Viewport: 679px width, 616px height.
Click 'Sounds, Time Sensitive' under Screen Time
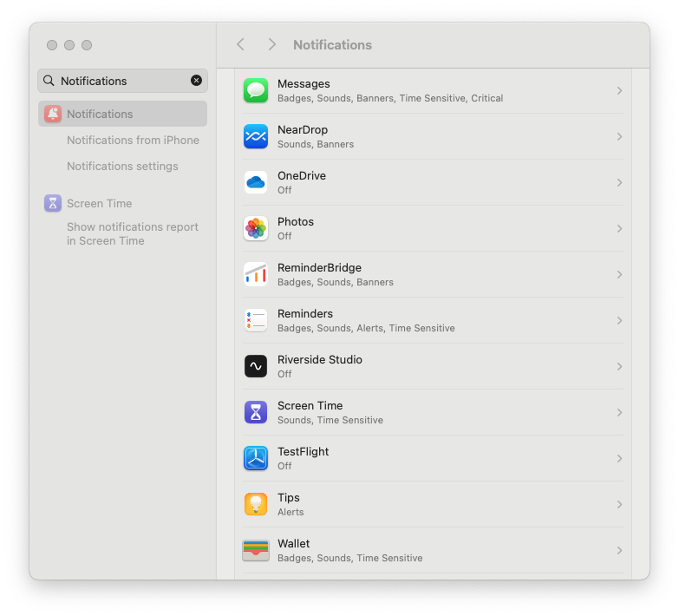(x=330, y=420)
